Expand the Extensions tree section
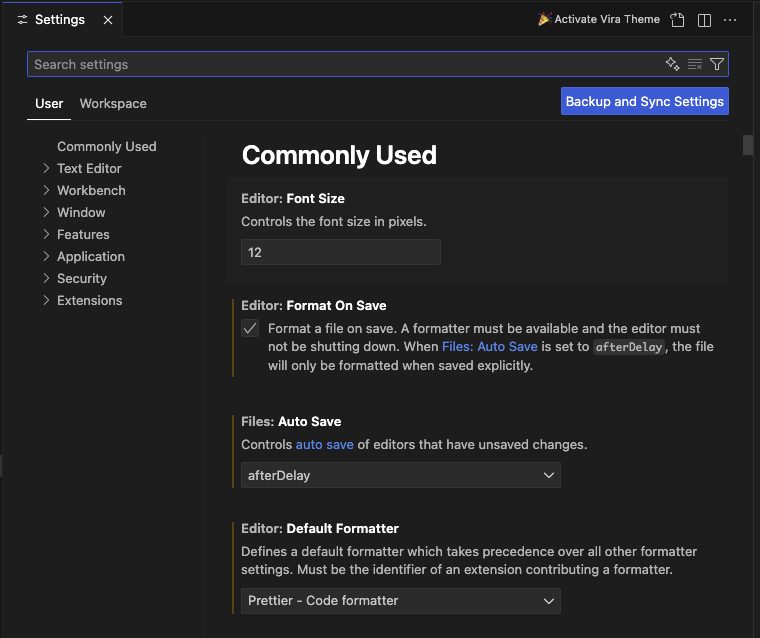 click(46, 300)
